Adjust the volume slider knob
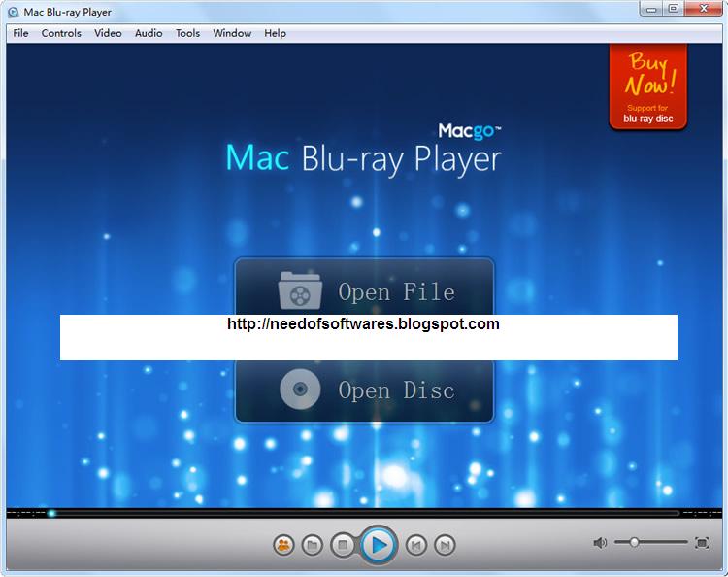 [634, 542]
